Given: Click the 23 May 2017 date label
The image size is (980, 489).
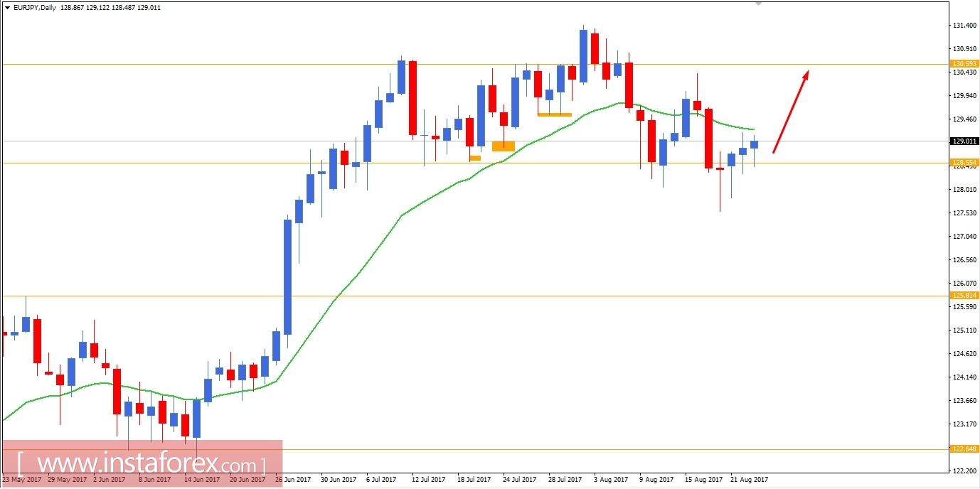Looking at the screenshot, I should (20, 480).
